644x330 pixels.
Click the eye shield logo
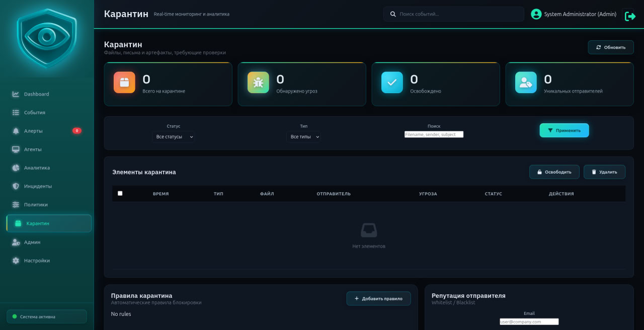point(47,39)
